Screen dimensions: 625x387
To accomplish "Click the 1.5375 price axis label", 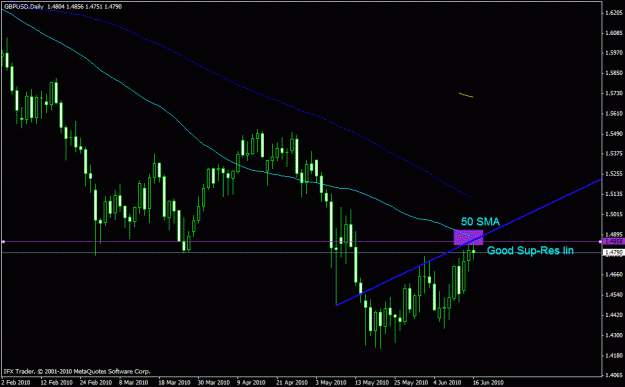I will pos(614,153).
